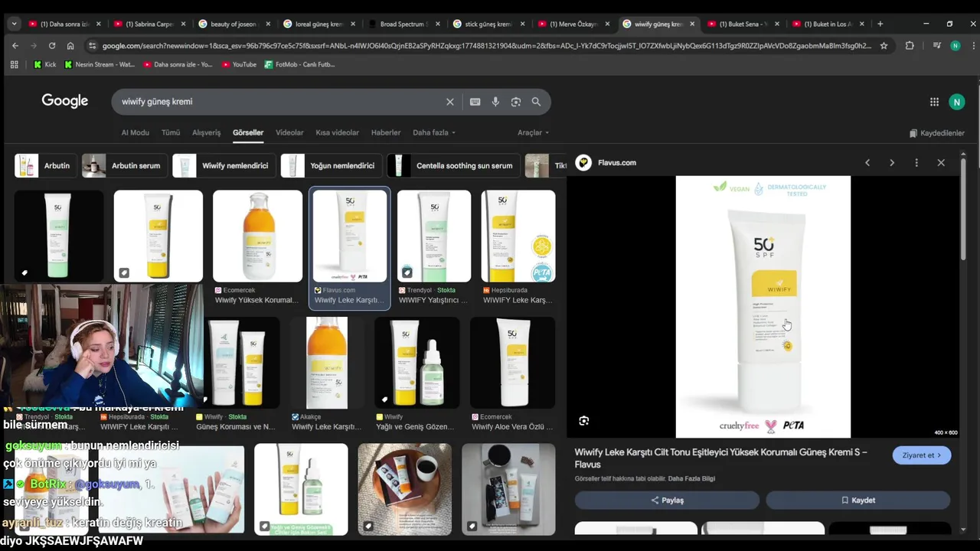Open the Trendyol WIWIFY Yatıştırıcı thumbnail
The image size is (980, 551).
pos(434,236)
